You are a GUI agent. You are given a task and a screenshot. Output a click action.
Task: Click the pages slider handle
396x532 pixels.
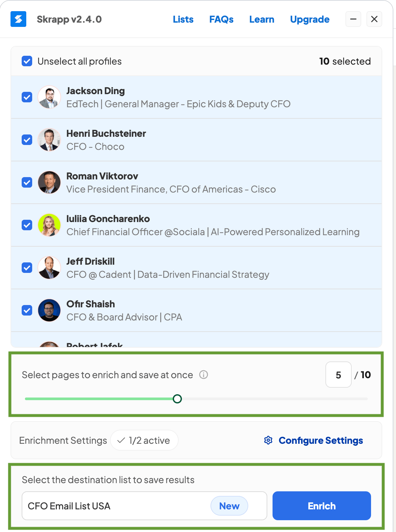point(177,399)
